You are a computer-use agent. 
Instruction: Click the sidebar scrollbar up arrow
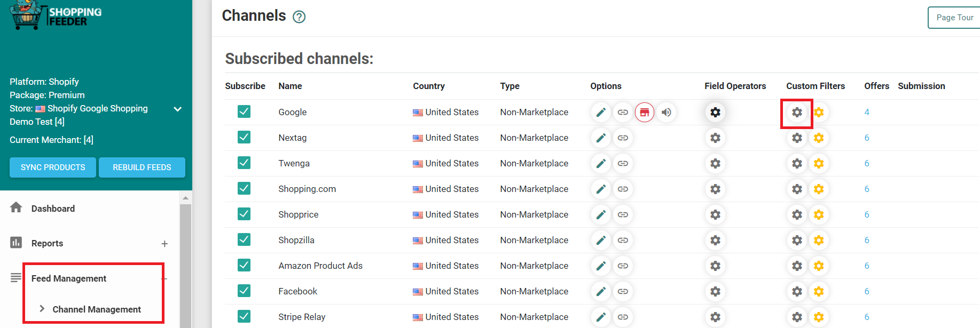tap(185, 198)
